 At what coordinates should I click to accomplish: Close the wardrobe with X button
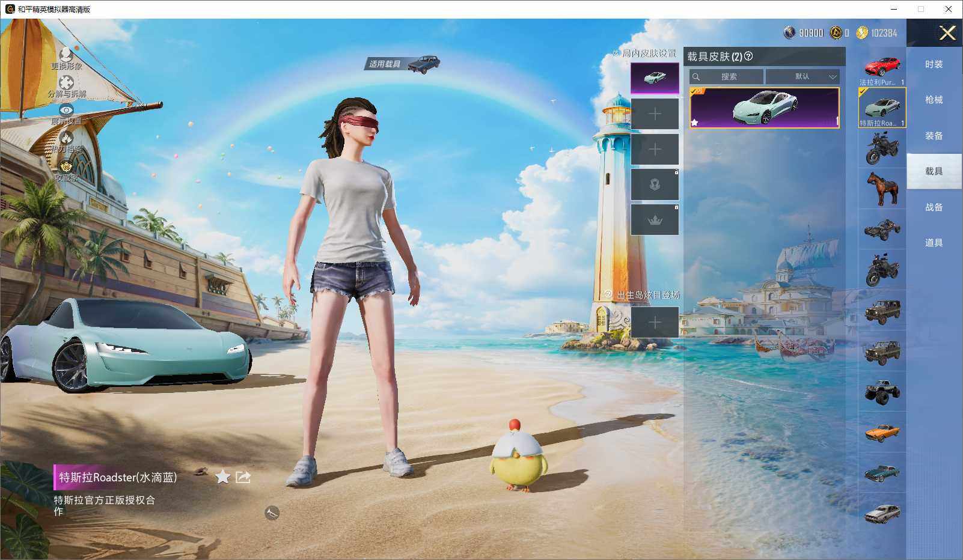pyautogui.click(x=947, y=33)
